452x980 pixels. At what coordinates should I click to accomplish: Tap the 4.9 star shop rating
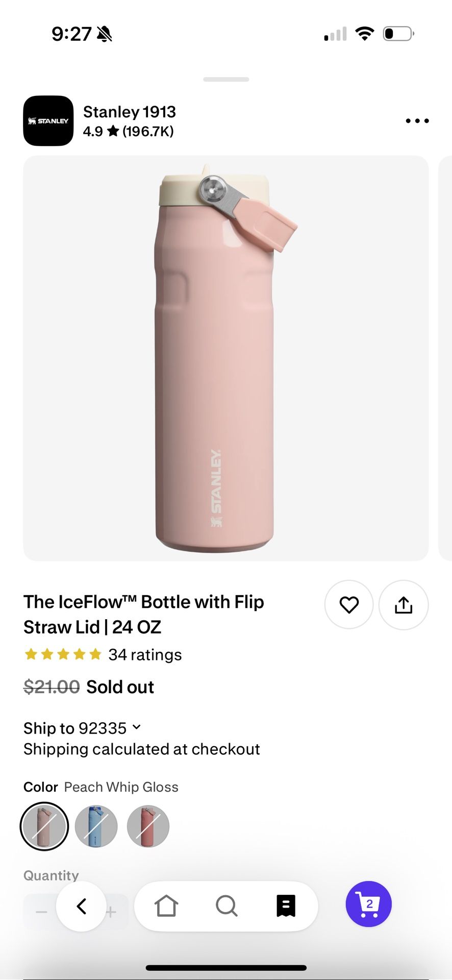click(128, 132)
